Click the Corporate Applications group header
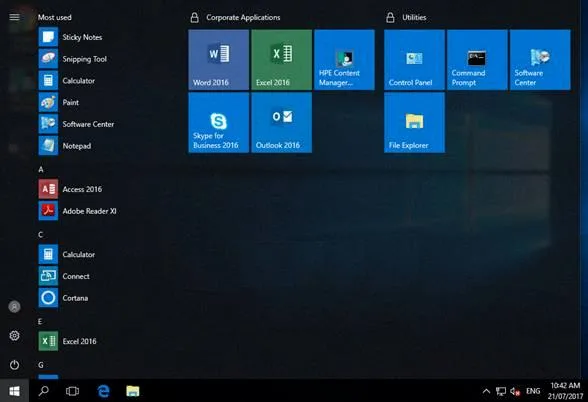 click(243, 17)
